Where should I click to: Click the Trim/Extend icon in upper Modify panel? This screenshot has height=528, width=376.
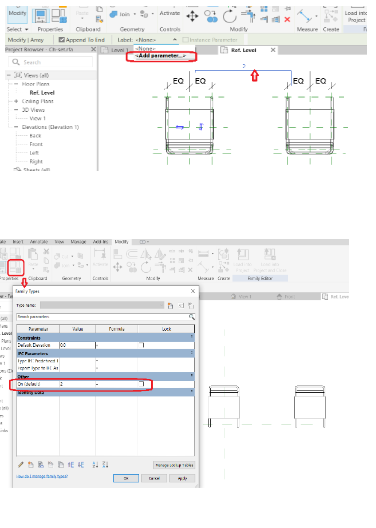click(x=248, y=16)
